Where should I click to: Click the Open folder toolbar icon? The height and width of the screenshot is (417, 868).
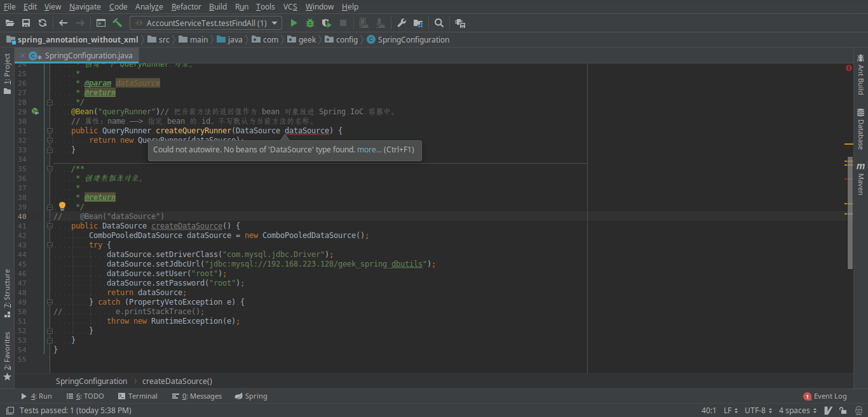click(x=10, y=23)
